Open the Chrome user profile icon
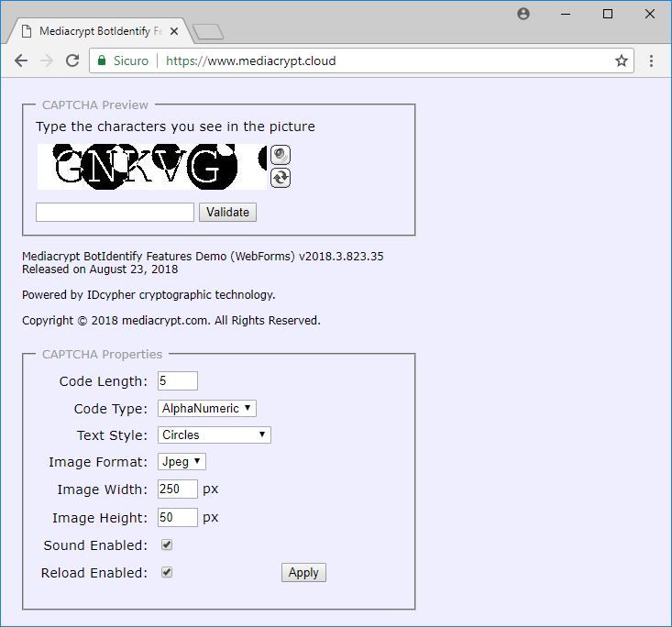This screenshot has width=672, height=627. tap(523, 14)
